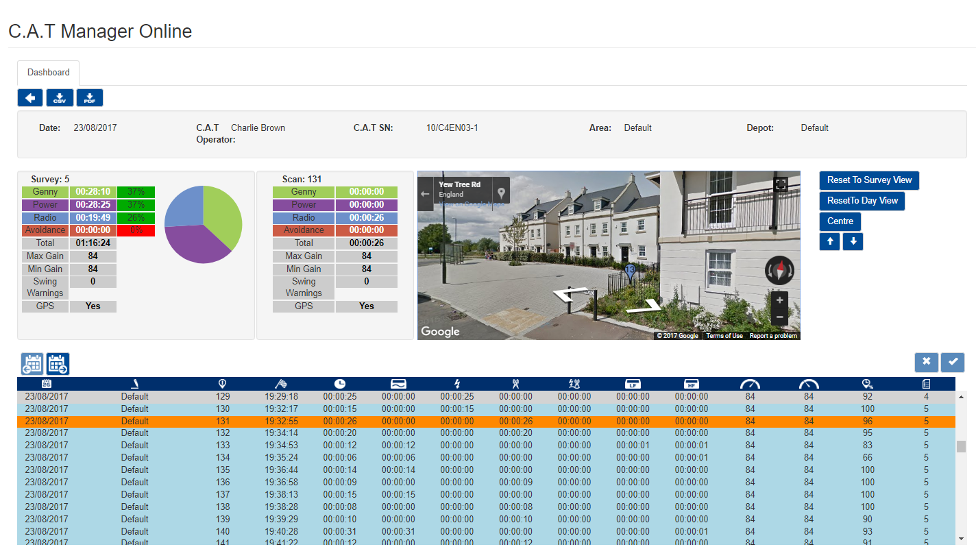This screenshot has width=976, height=560.
Task: Toggle Street View fullscreen mode
Action: (780, 184)
